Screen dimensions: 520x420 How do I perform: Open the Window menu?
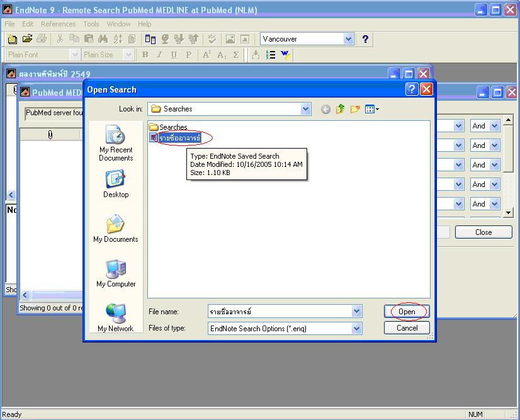(x=118, y=24)
